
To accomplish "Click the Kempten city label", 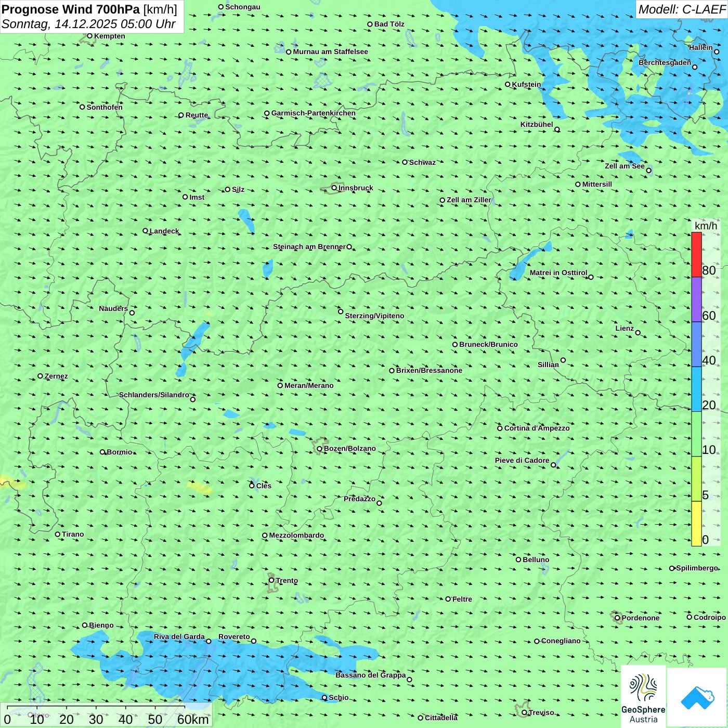I will [x=110, y=36].
